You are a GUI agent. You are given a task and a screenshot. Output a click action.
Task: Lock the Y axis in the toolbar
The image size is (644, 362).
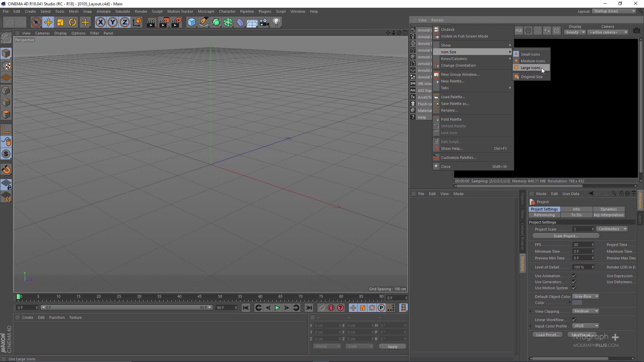112,22
